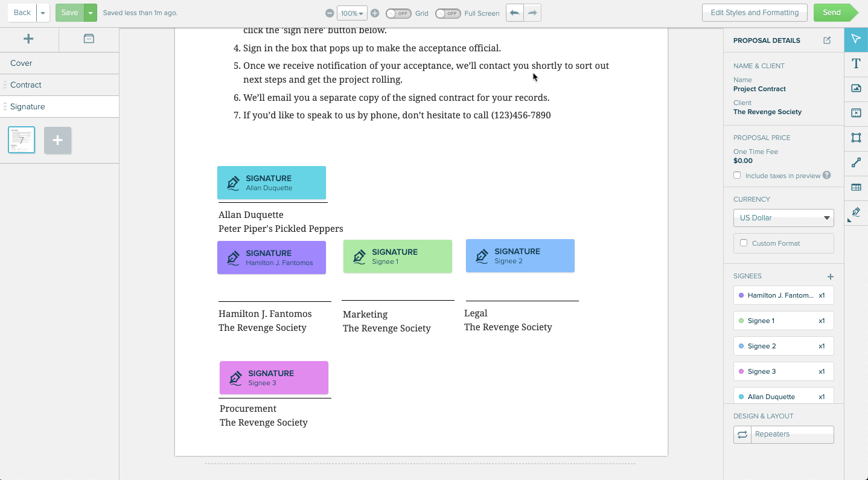Screen dimensions: 868x480
Task: Click the blue Signee 2 signature block
Action: 520,256
